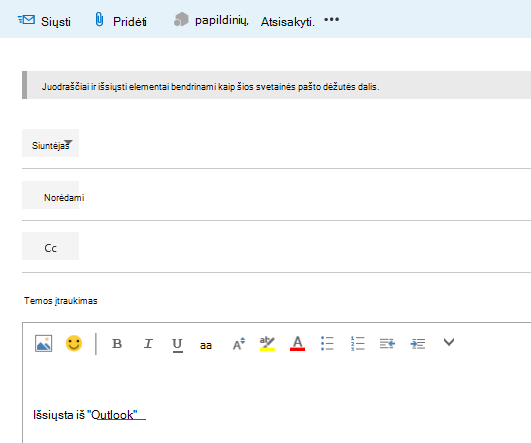Increase paragraph indent
This screenshot has width=531, height=443.
(418, 344)
